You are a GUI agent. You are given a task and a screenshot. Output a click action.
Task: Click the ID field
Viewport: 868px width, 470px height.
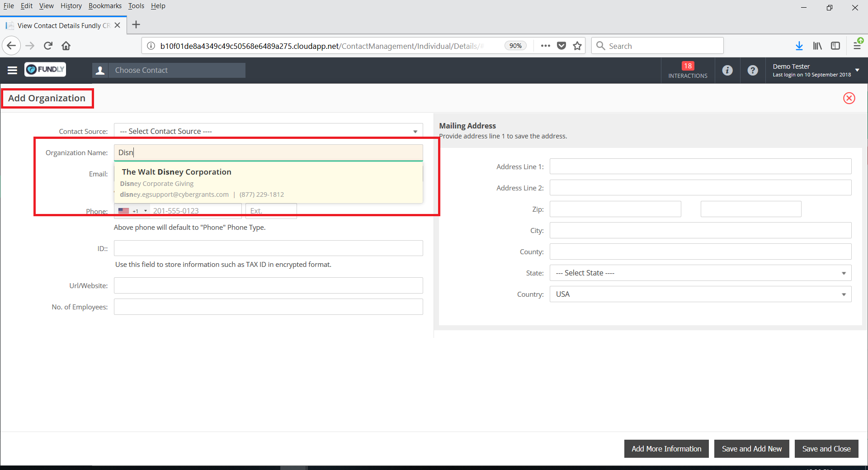tap(268, 248)
